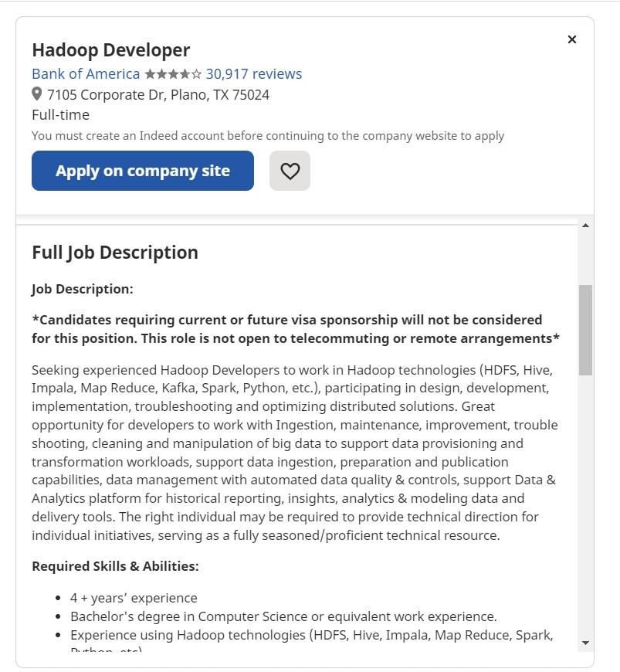The image size is (620, 672).
Task: Save the job with the heart icon
Action: tap(290, 171)
